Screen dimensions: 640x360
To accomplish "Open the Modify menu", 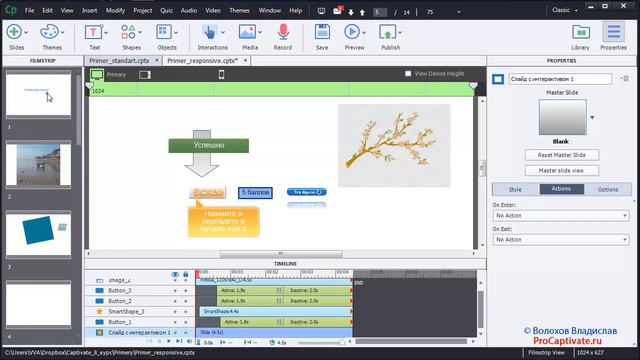I will point(115,11).
